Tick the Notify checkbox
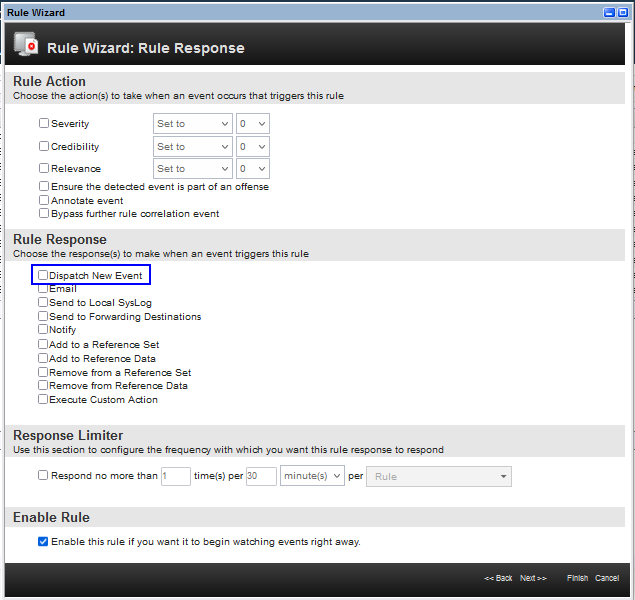The width and height of the screenshot is (635, 600). 43,329
